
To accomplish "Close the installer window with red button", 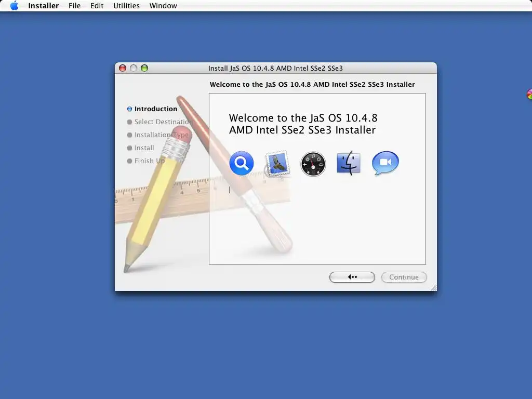I will click(x=123, y=68).
